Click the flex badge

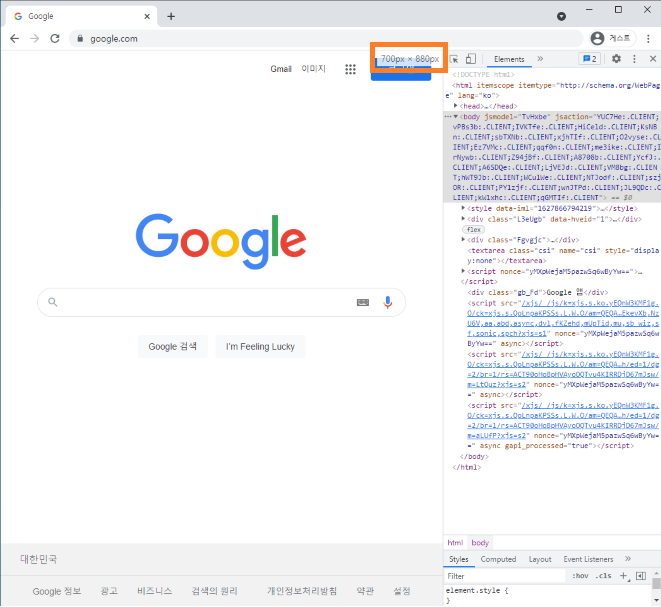click(474, 230)
